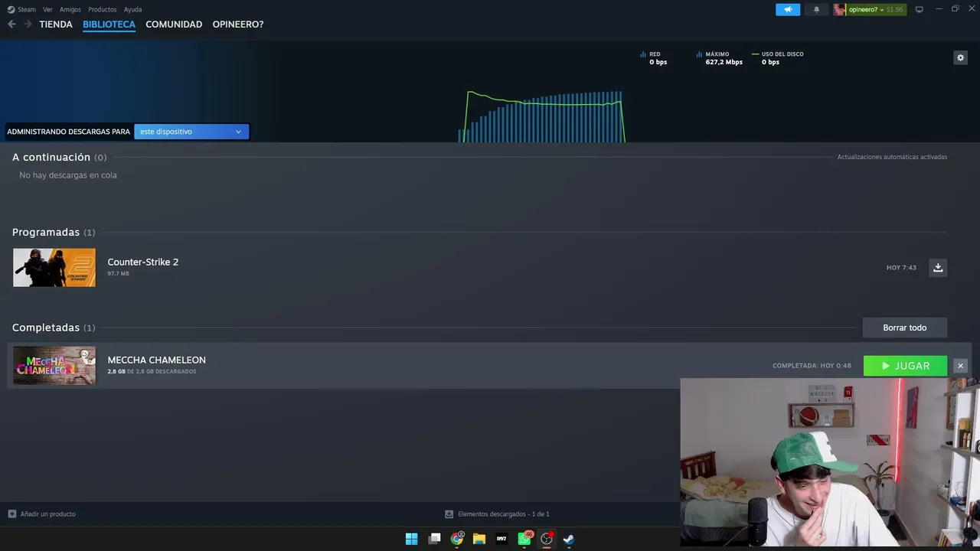Image resolution: width=980 pixels, height=551 pixels.
Task: Click the Counter-Strike 2 size '97,7 MB'
Action: [119, 274]
